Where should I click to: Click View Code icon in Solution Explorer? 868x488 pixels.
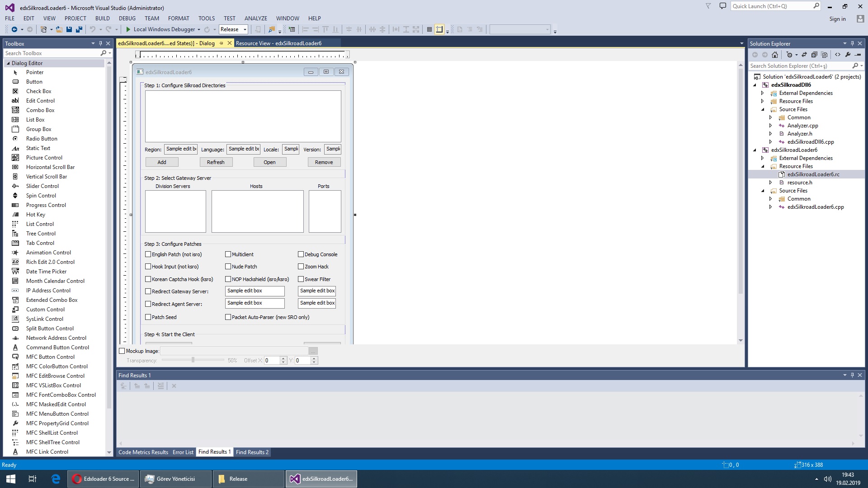[838, 55]
